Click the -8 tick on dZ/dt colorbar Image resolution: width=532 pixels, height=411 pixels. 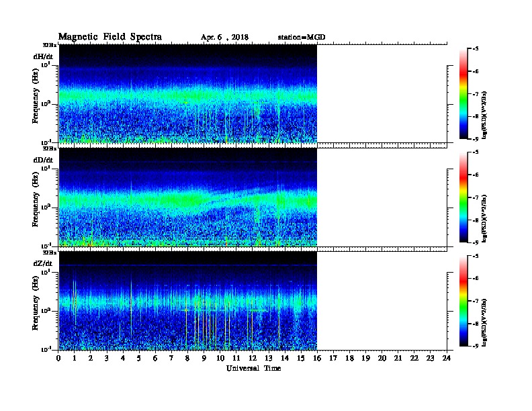pos(476,324)
